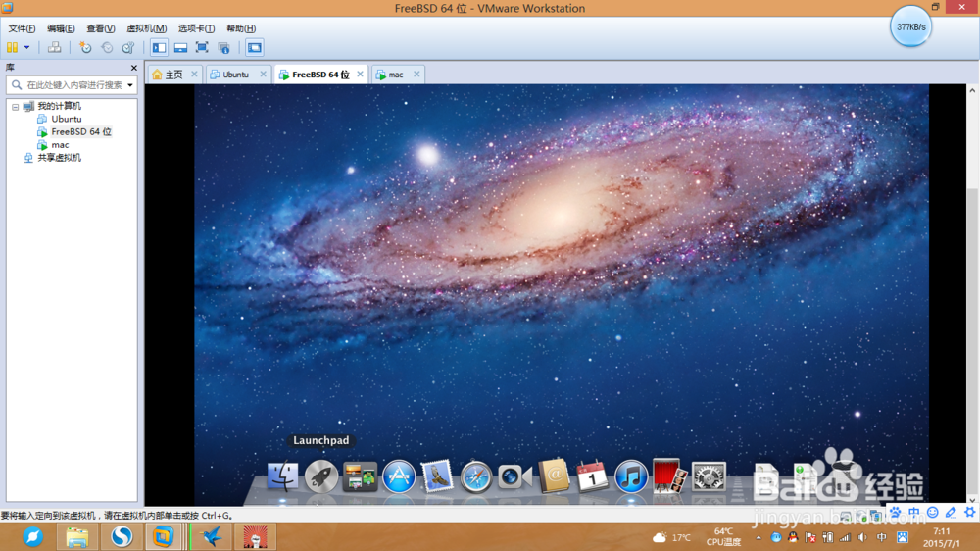Close the FreeBSD 64 位 tab
The image size is (980, 551).
[x=360, y=74]
